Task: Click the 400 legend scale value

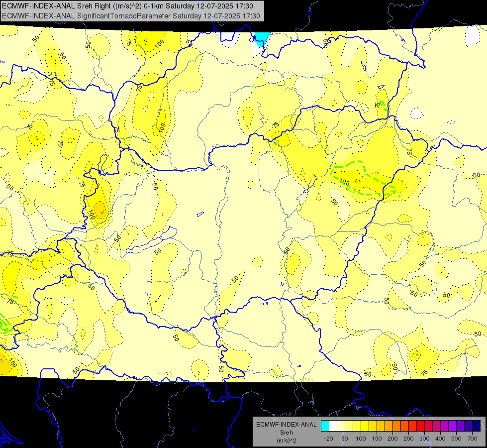Action: (x=440, y=439)
